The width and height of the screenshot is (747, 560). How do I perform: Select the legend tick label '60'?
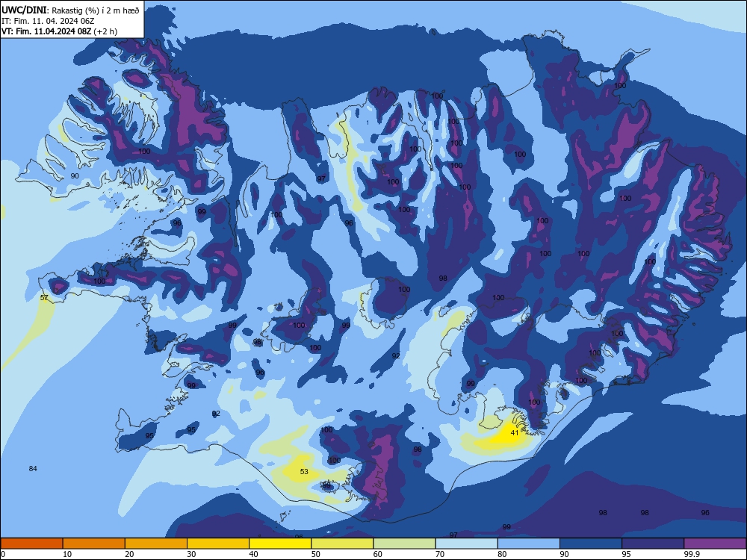pos(378,554)
